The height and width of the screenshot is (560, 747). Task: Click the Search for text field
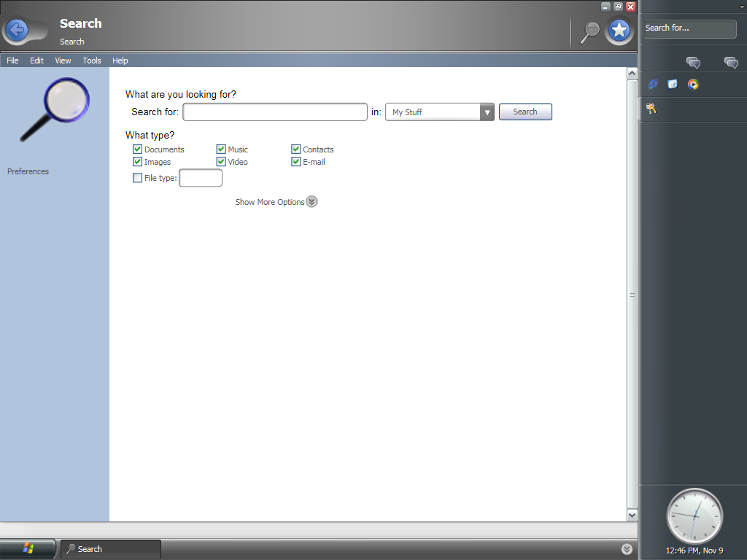pos(275,112)
